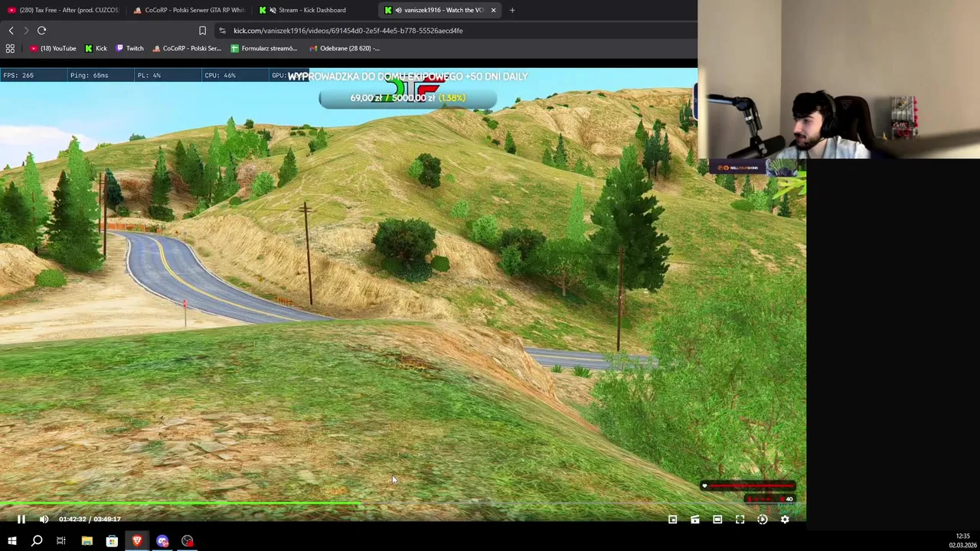The height and width of the screenshot is (551, 980).
Task: Open Formularz streamó... bookmark
Action: [264, 48]
